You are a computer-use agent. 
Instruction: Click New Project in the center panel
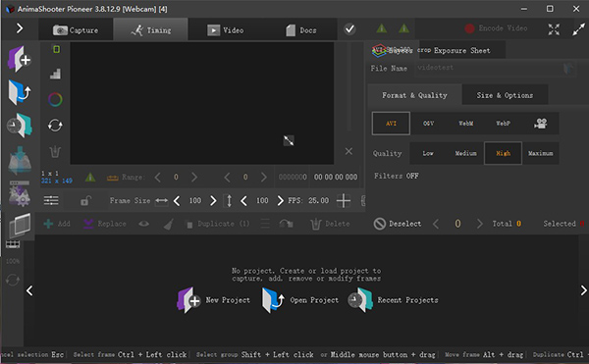tap(213, 300)
